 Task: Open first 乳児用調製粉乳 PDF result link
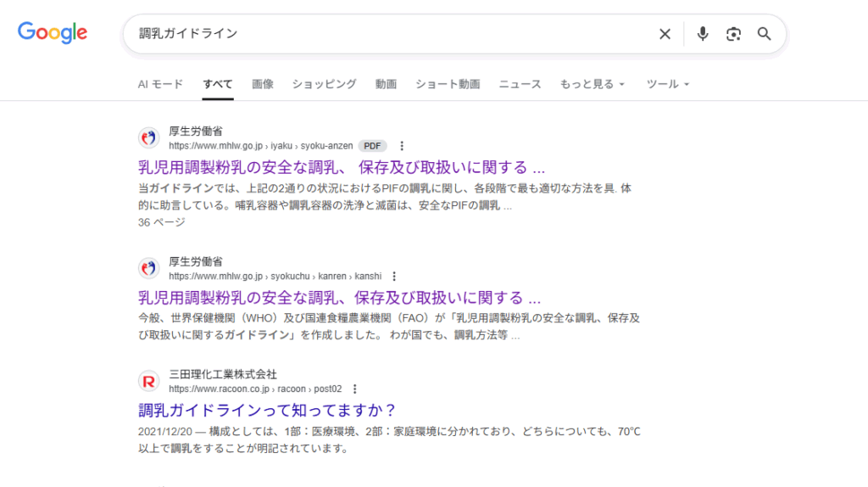click(341, 167)
